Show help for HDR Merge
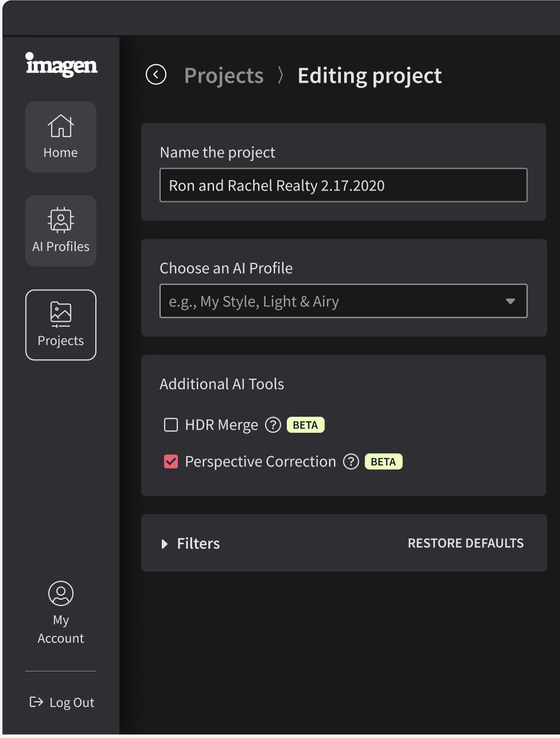This screenshot has height=738, width=560. click(x=273, y=425)
